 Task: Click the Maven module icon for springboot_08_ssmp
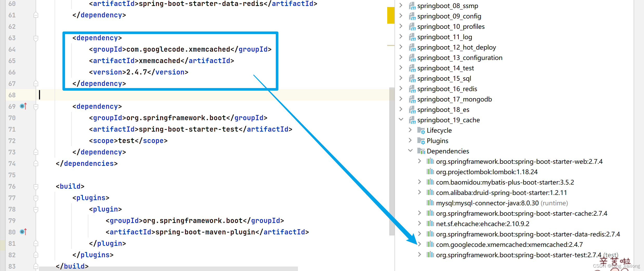click(412, 6)
